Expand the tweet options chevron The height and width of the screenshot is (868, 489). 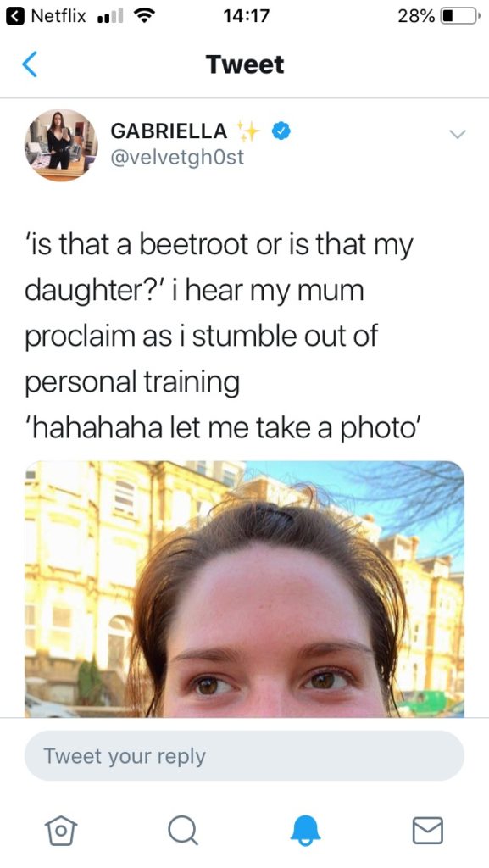(x=458, y=134)
